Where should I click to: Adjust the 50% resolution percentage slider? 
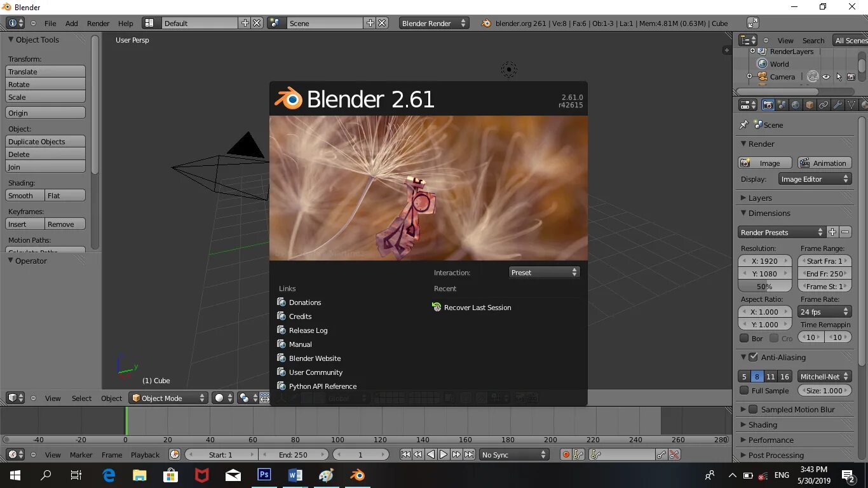tap(765, 286)
